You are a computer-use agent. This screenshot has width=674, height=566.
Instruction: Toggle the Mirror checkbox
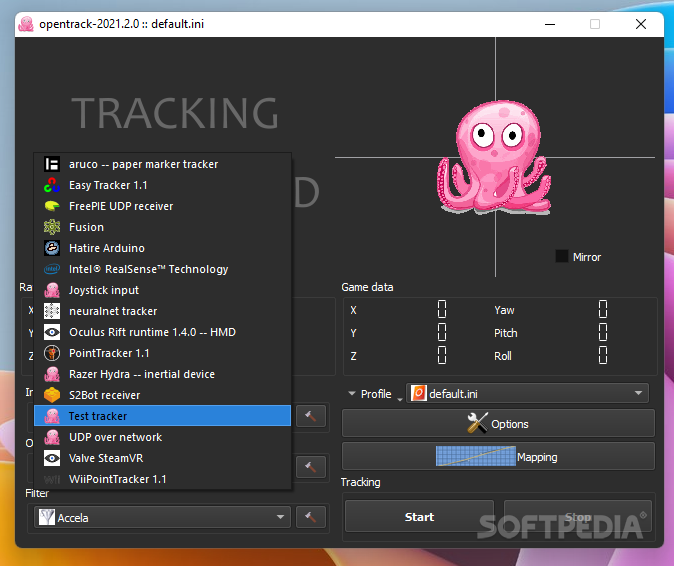[x=562, y=256]
